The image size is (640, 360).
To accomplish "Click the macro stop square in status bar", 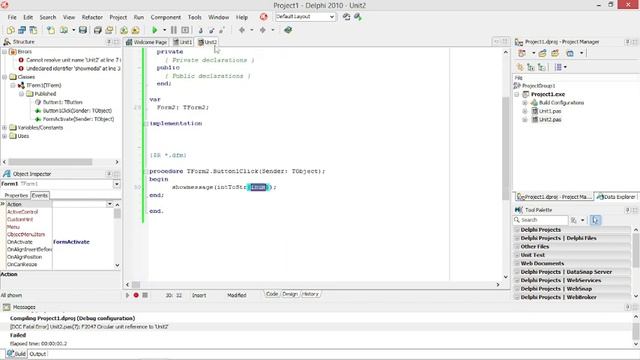I will tap(145, 295).
